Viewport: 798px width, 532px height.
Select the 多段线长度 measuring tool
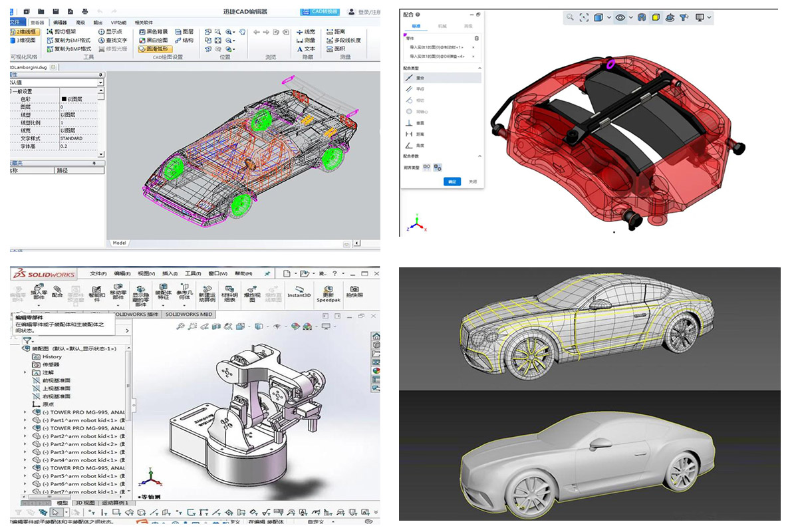344,41
